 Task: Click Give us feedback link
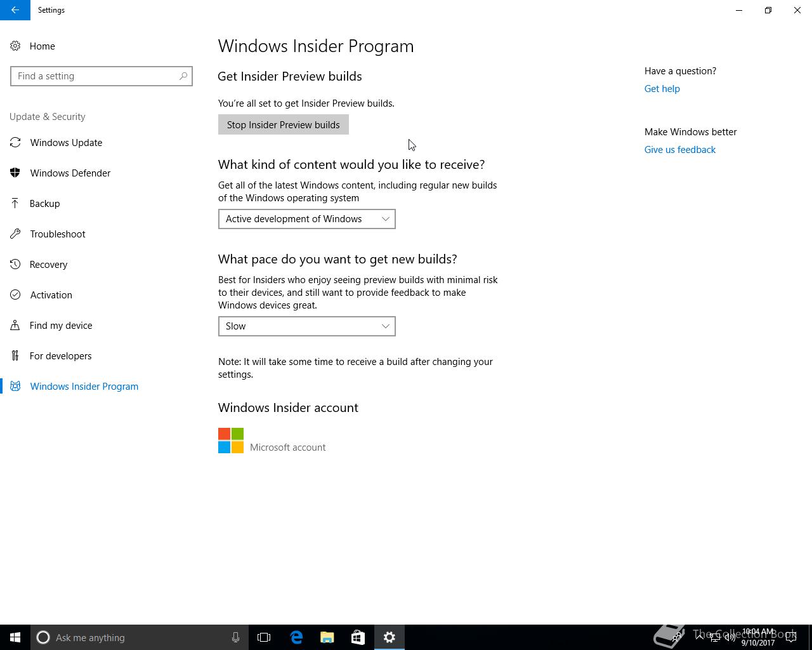[680, 150]
